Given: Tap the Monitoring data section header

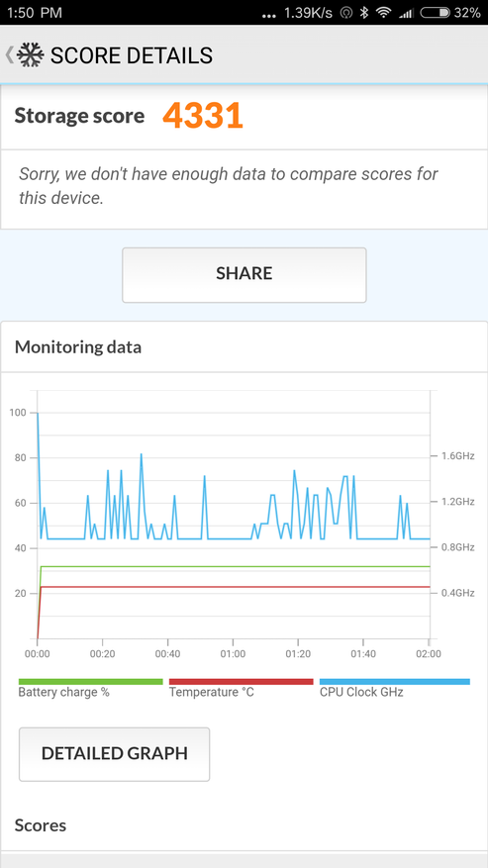Looking at the screenshot, I should (x=78, y=347).
